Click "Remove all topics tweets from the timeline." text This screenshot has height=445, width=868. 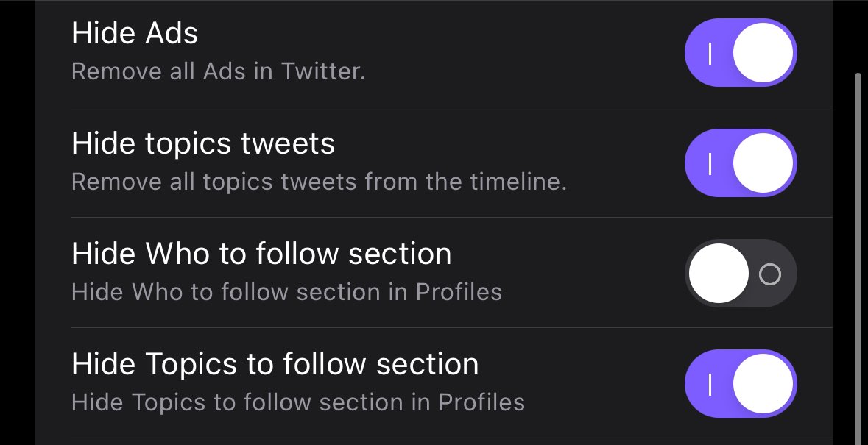click(x=319, y=182)
